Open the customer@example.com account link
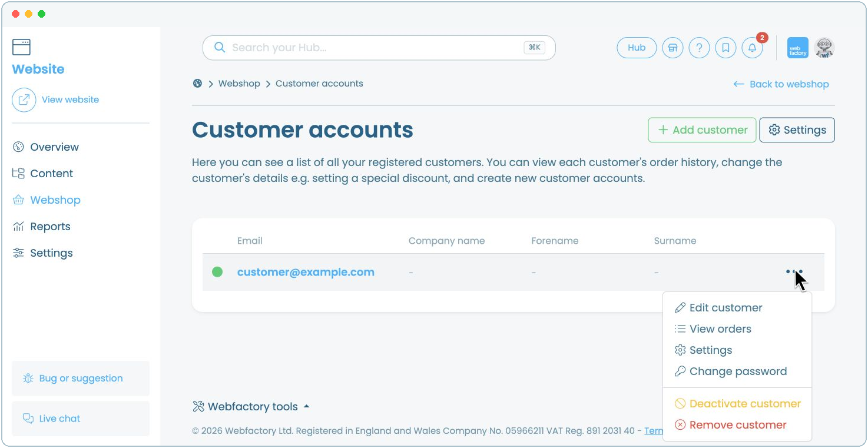The height and width of the screenshot is (448, 868). click(306, 272)
